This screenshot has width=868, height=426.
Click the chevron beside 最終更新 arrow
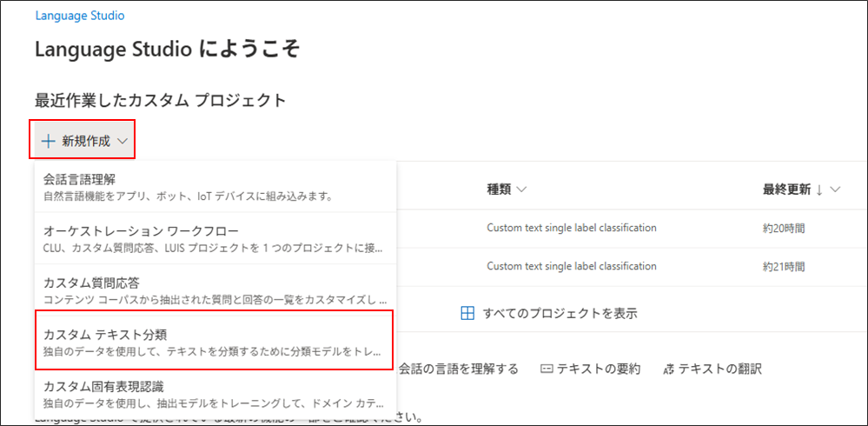[x=835, y=190]
